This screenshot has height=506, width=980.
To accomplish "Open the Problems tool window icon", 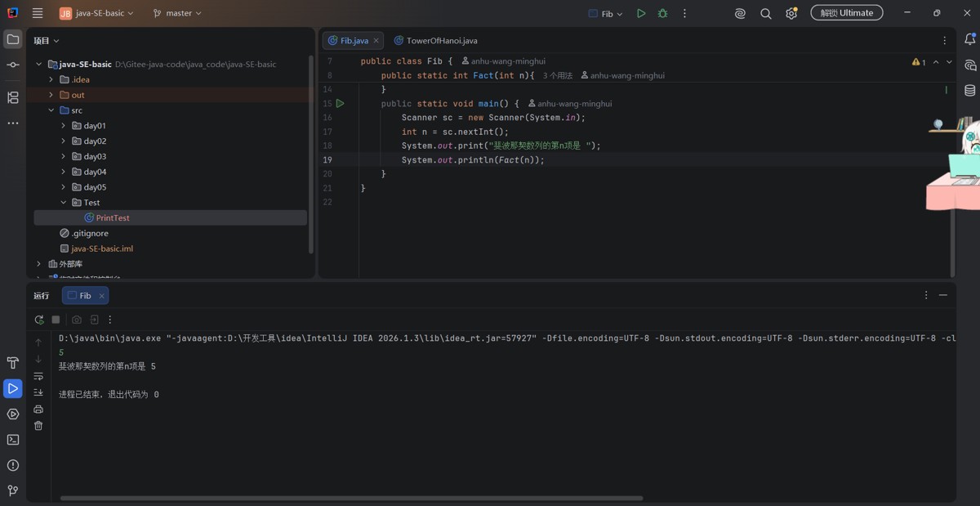I will [13, 465].
